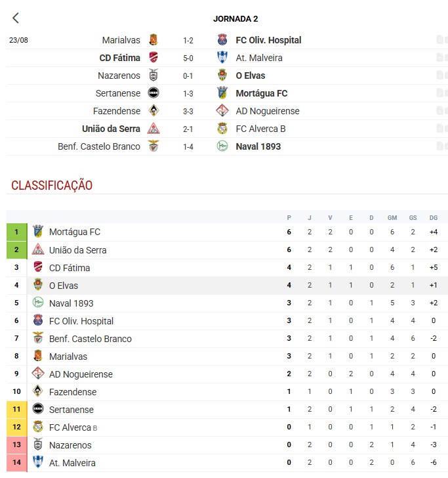This screenshot has width=448, height=478.
Task: Open O Elvas team in standings
Action: 64,286
